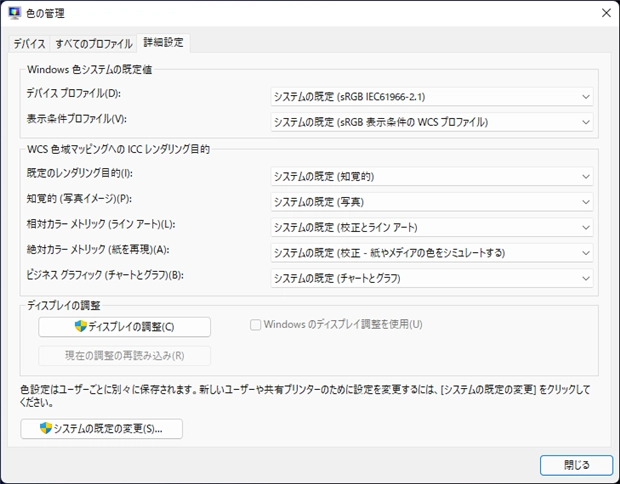Click the 既定のレンダリング目的(I): label
Viewport: 620px width, 484px height.
click(79, 173)
